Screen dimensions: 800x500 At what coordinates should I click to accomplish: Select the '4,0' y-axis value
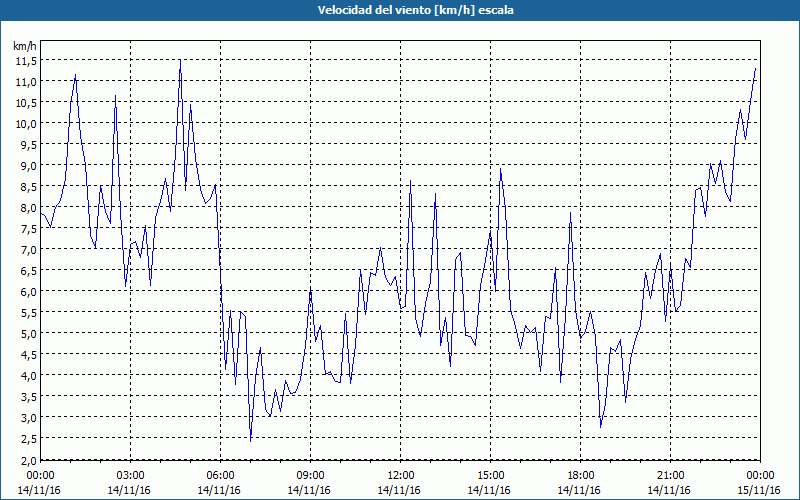(x=28, y=376)
